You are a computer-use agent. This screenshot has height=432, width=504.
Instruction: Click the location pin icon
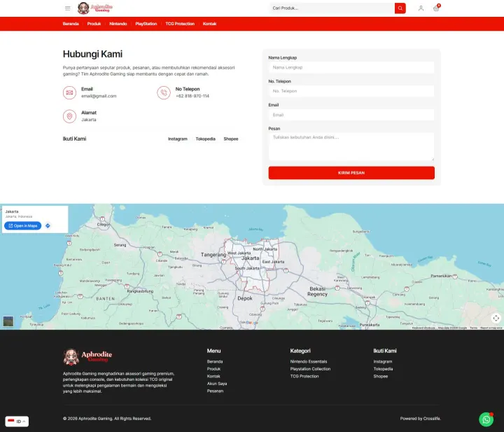tap(69, 116)
